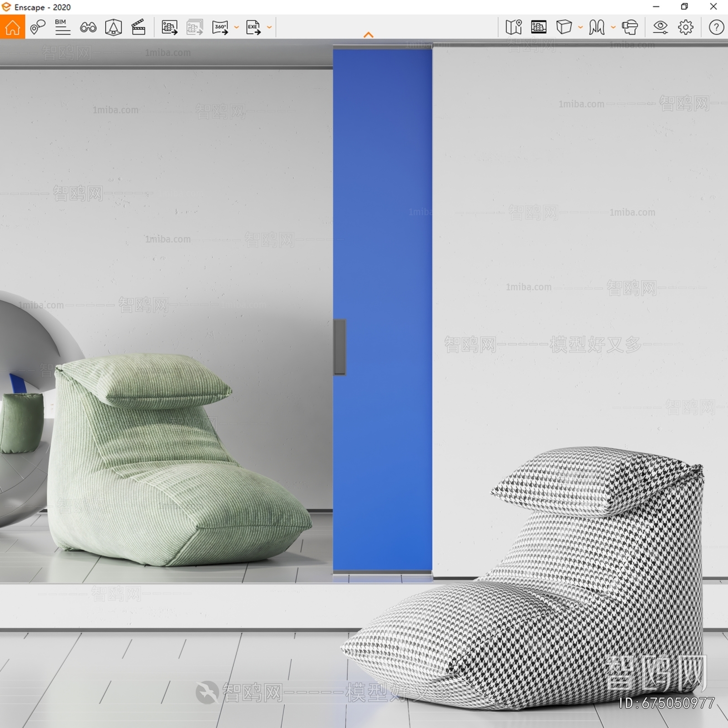Open General Settings gear icon
This screenshot has height=728, width=728.
coord(686,27)
